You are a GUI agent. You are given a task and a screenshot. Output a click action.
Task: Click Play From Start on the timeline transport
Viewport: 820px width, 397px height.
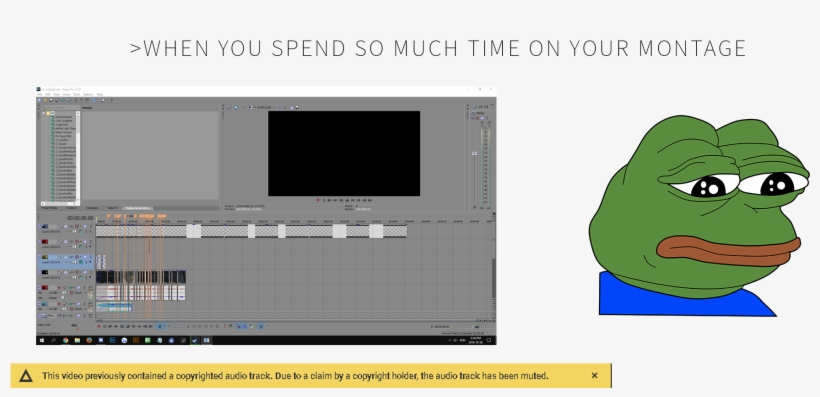pyautogui.click(x=110, y=326)
